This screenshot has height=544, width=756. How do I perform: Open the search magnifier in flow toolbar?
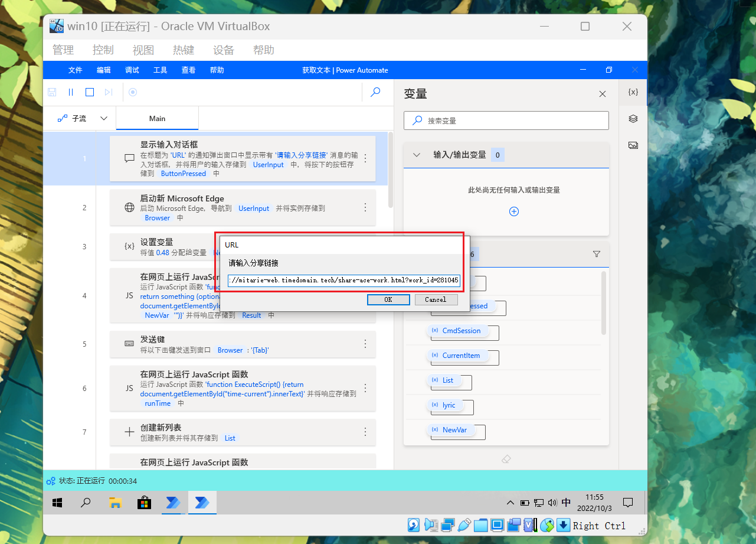pyautogui.click(x=375, y=92)
